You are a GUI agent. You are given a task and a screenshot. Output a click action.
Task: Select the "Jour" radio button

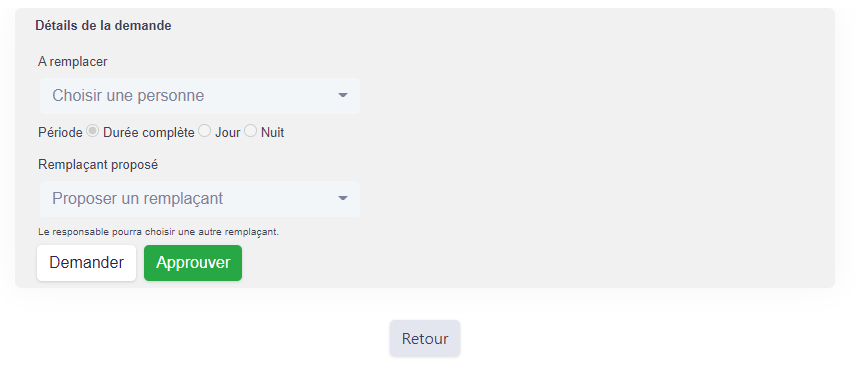point(204,131)
